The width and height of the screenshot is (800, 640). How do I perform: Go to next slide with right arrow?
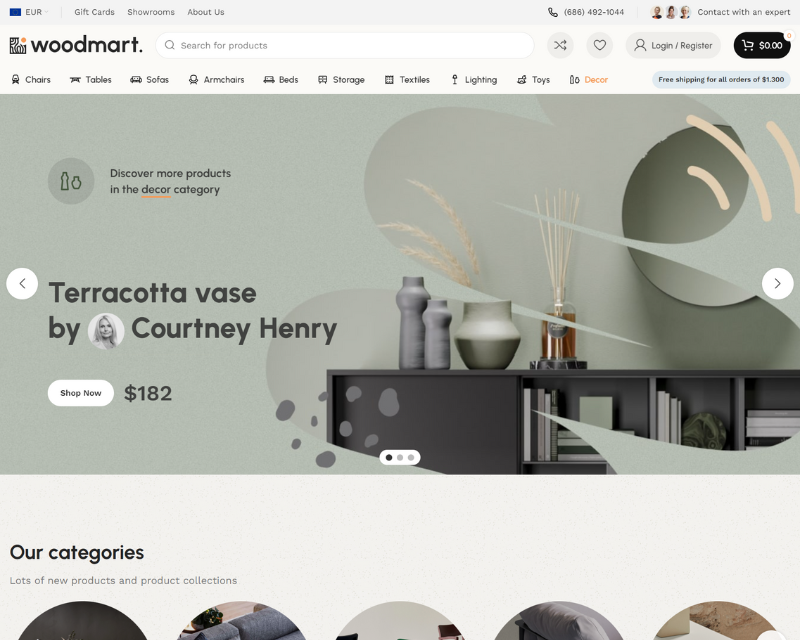pyautogui.click(x=778, y=283)
